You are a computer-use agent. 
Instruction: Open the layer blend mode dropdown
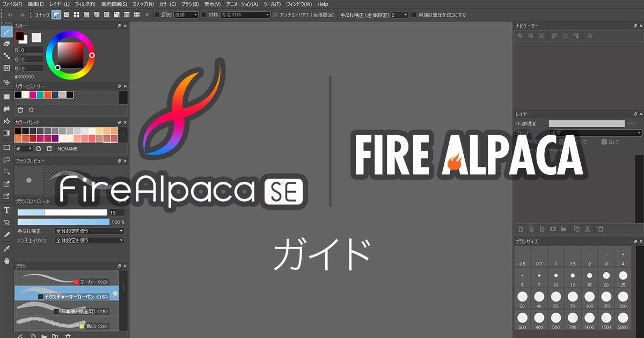tap(596, 132)
